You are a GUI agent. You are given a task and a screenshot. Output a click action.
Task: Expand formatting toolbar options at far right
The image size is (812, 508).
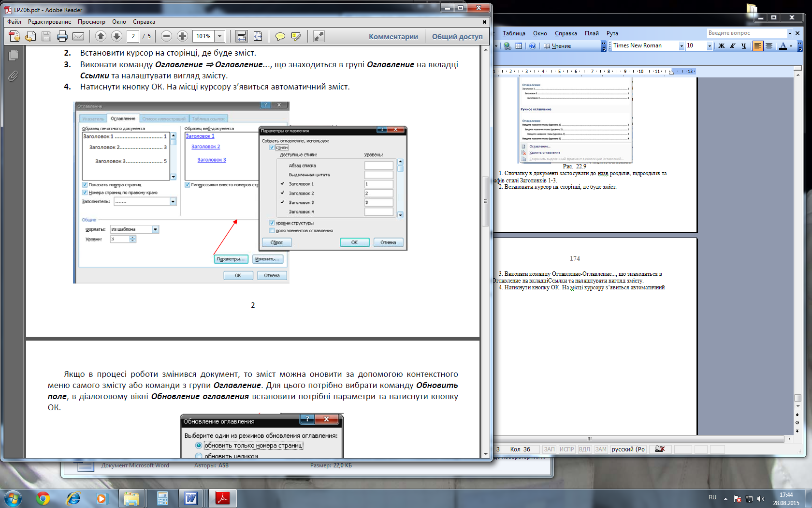[x=800, y=46]
